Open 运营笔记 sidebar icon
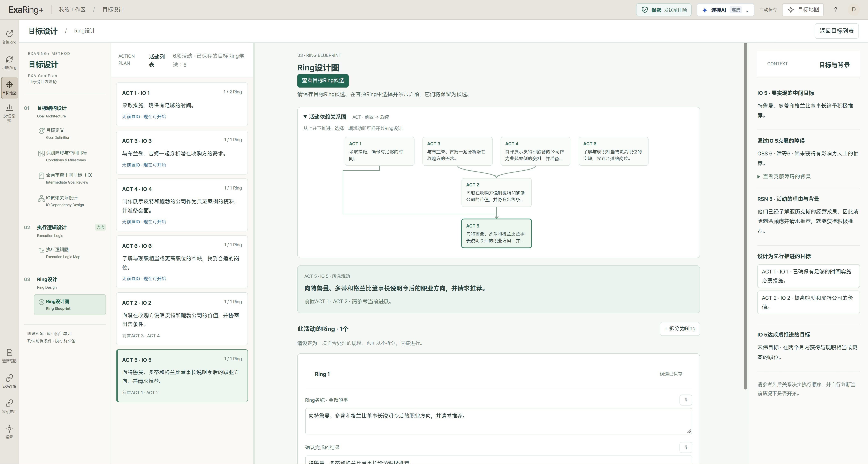 click(9, 356)
